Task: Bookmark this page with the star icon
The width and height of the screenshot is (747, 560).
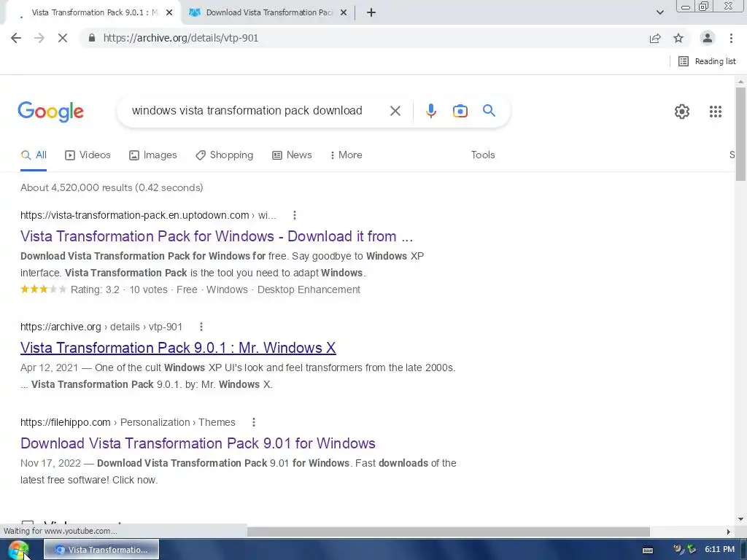Action: [678, 38]
